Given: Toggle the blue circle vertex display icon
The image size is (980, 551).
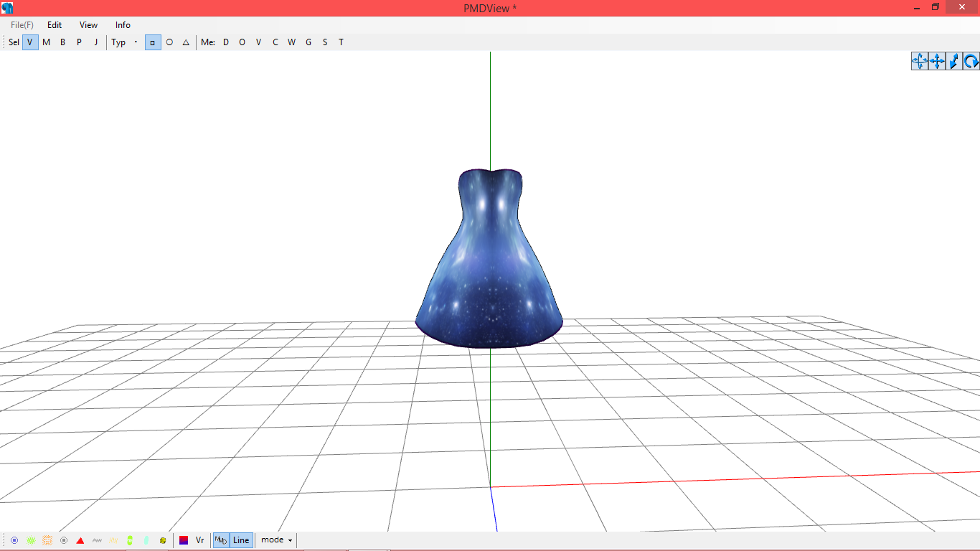Looking at the screenshot, I should (x=14, y=540).
